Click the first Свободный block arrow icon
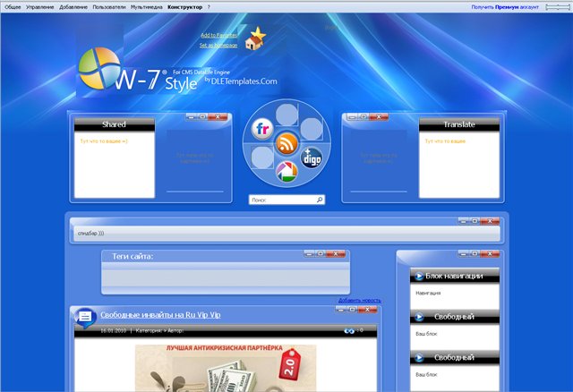Viewport: 573px width, 392px height. 419,317
